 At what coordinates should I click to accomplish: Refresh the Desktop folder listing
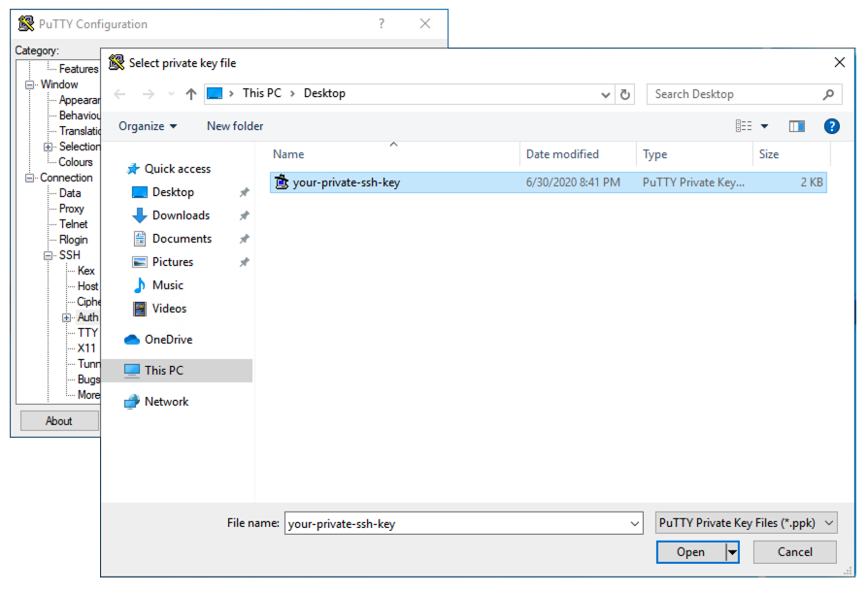click(625, 94)
